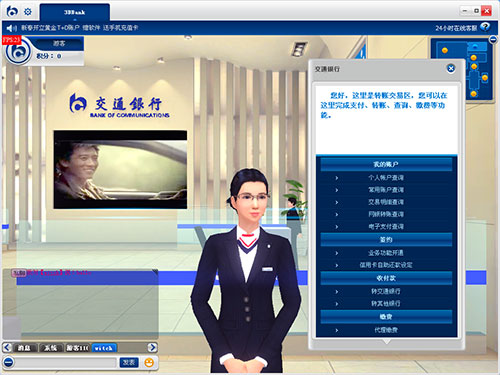The width and height of the screenshot is (500, 375).
Task: Expand the arrow beside 代理缴费
Action: point(337,330)
